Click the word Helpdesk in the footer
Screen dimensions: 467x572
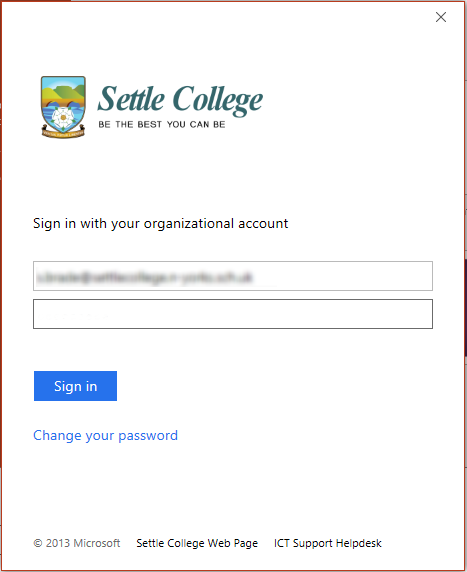coord(359,543)
